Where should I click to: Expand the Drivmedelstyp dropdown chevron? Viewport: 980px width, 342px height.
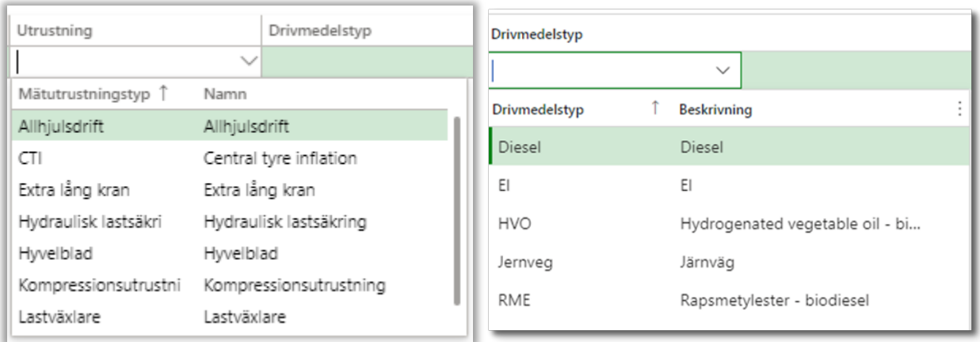click(x=723, y=70)
